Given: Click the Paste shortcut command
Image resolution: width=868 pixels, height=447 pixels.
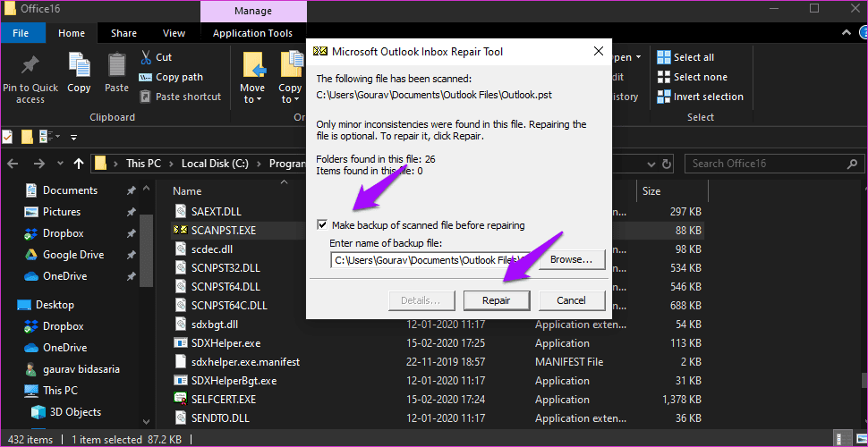Looking at the screenshot, I should point(181,97).
